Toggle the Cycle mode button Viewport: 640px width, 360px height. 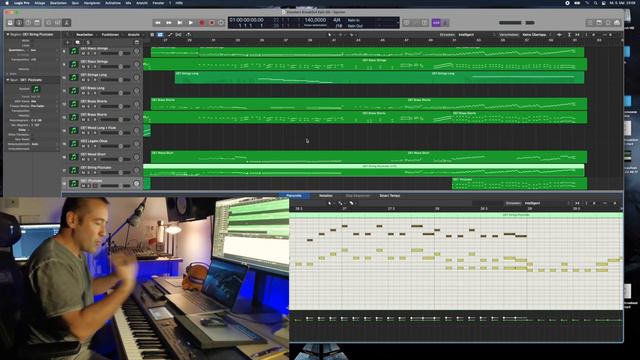(x=221, y=23)
